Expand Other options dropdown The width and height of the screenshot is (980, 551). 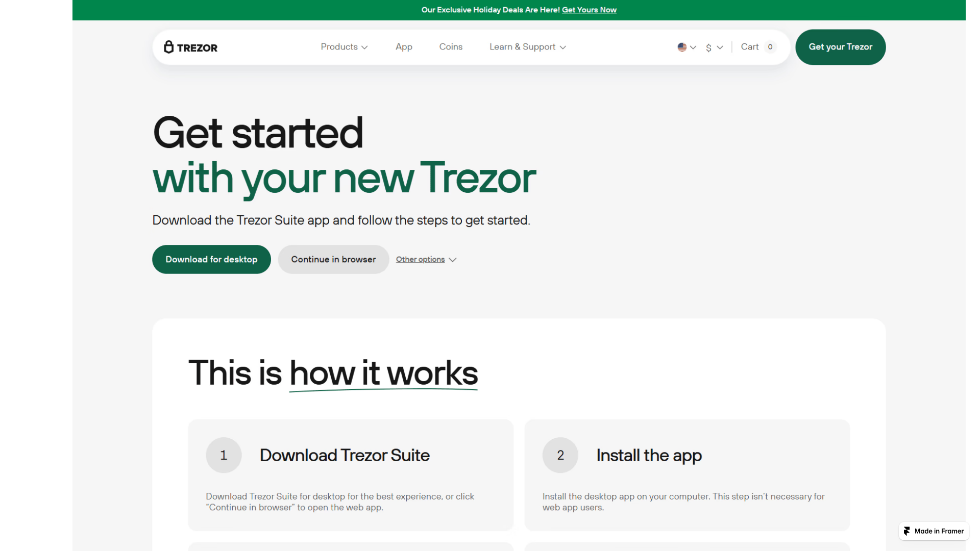tap(426, 259)
